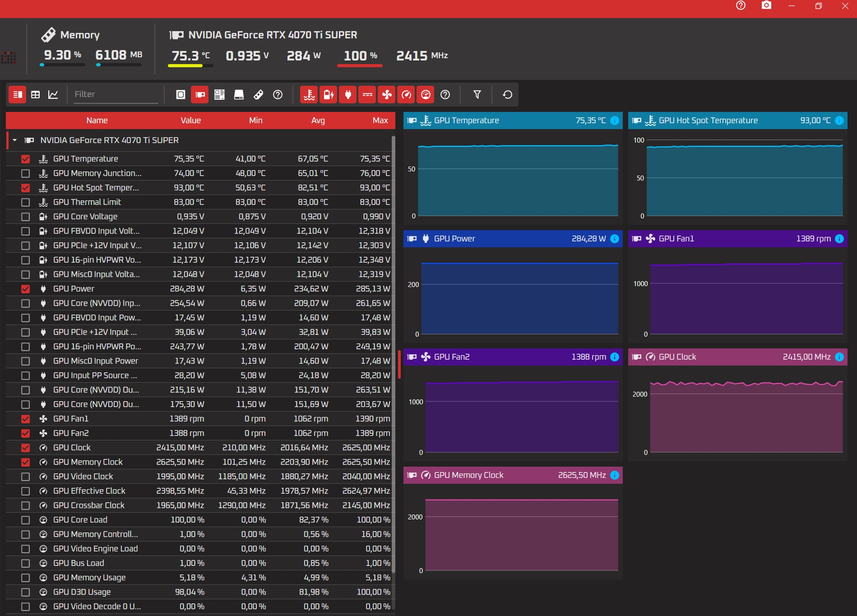Check the GPU Core Load checkbox

click(25, 520)
